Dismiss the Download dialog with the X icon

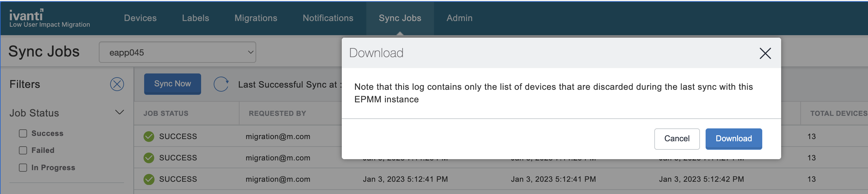click(765, 53)
